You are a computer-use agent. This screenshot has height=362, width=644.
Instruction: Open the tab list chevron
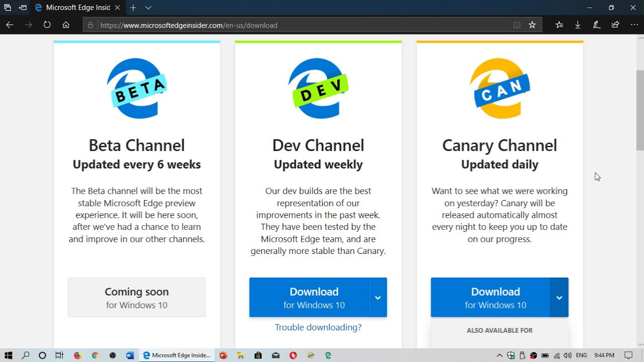point(148,8)
